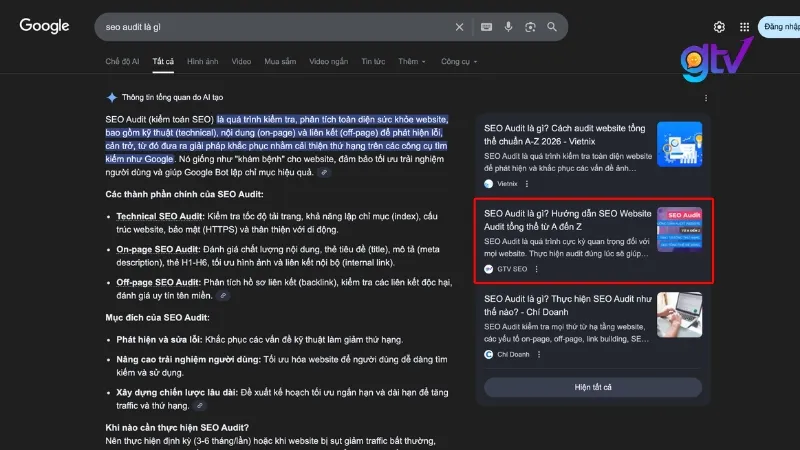Open AI overview three-dot options menu
The image size is (800, 450).
click(706, 98)
